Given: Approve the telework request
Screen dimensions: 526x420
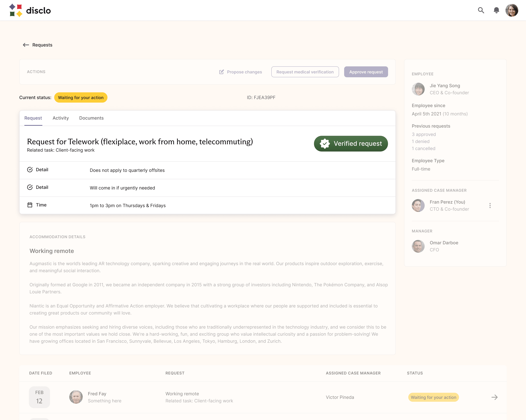Looking at the screenshot, I should pyautogui.click(x=366, y=72).
